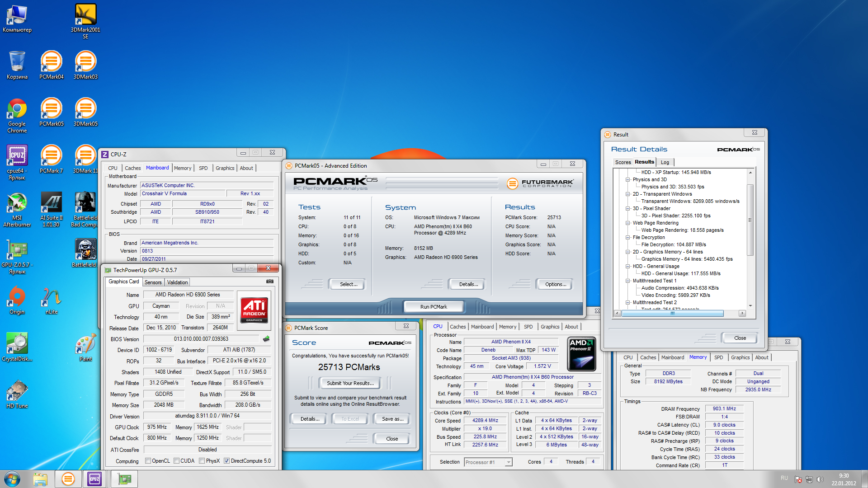Viewport: 868px width, 488px height.
Task: Click the Result tree horizontal scrollbar thumb
Action: (672, 313)
